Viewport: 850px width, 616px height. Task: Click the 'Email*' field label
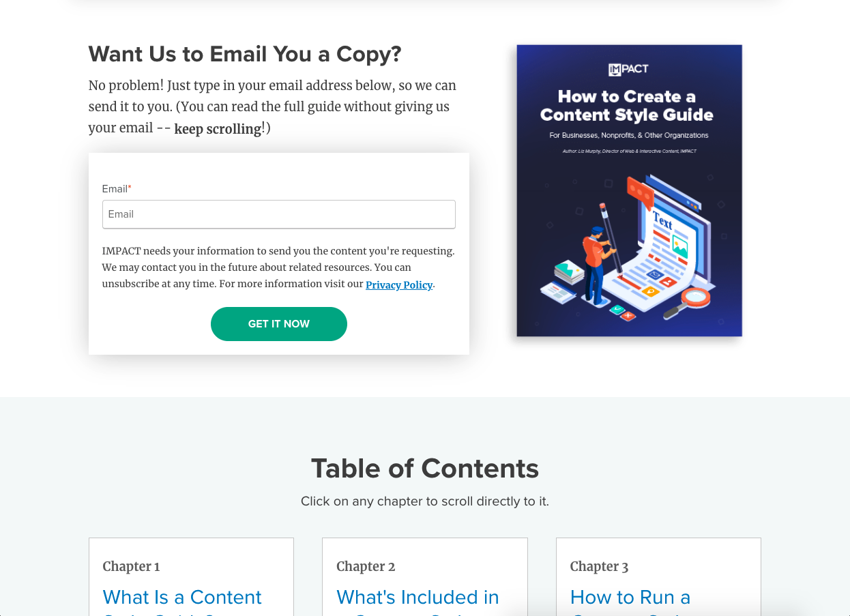(x=117, y=189)
